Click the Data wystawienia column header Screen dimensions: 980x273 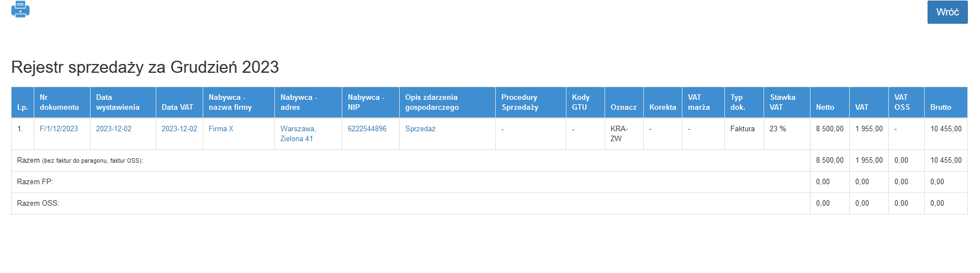118,102
